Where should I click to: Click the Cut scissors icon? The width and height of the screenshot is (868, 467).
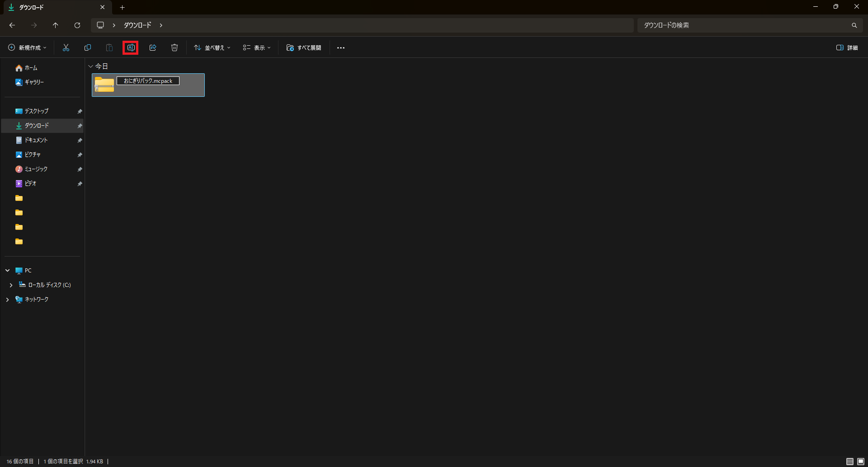pos(66,48)
